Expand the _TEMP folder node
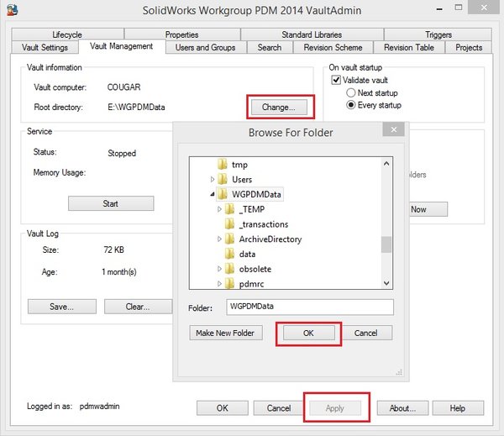This screenshot has width=504, height=436. pyautogui.click(x=219, y=209)
